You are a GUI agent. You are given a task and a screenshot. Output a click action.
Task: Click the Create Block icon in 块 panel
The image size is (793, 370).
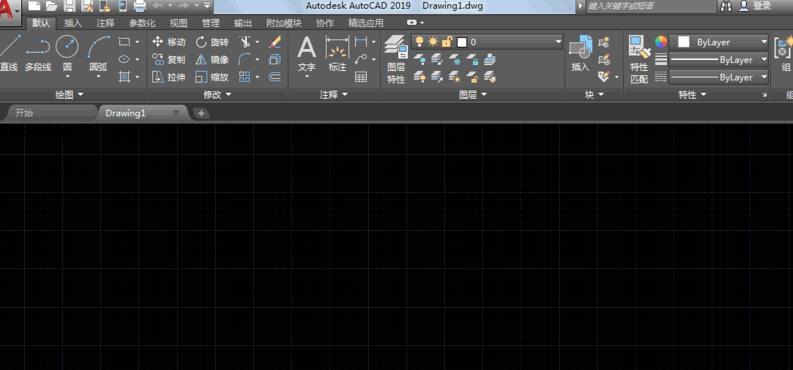pyautogui.click(x=603, y=42)
